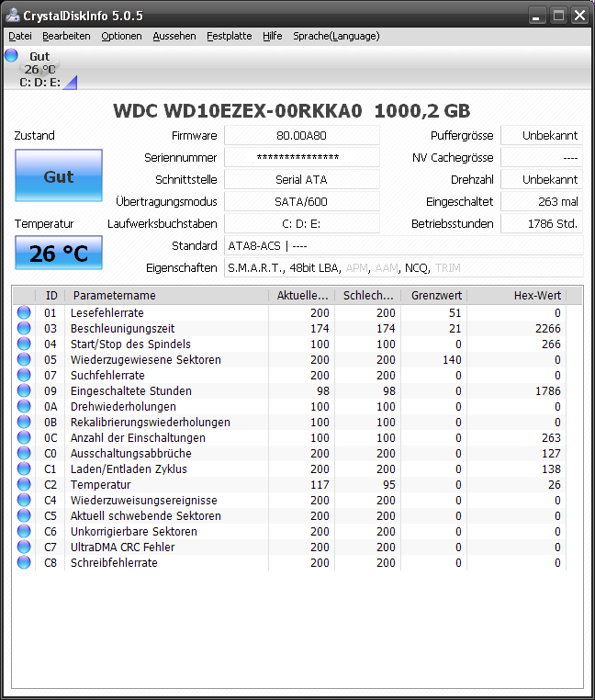
Task: Open the Festplatte menu
Action: tap(229, 36)
